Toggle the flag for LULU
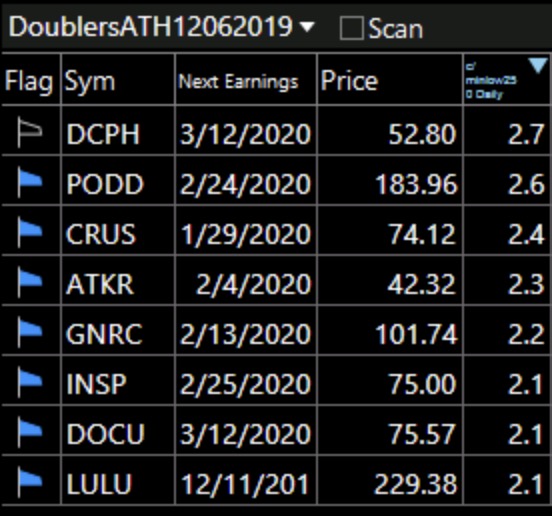Viewport: 552px width, 516px height. 30,483
